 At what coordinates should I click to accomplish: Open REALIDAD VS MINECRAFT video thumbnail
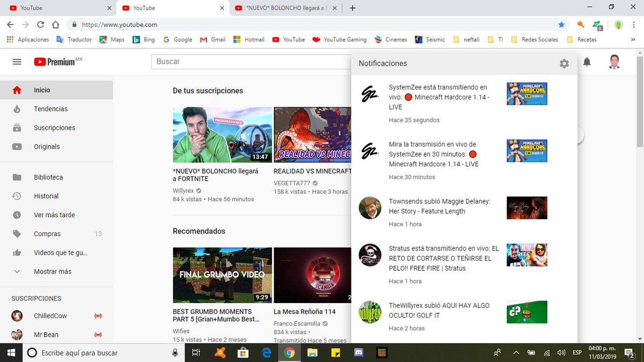click(x=312, y=135)
